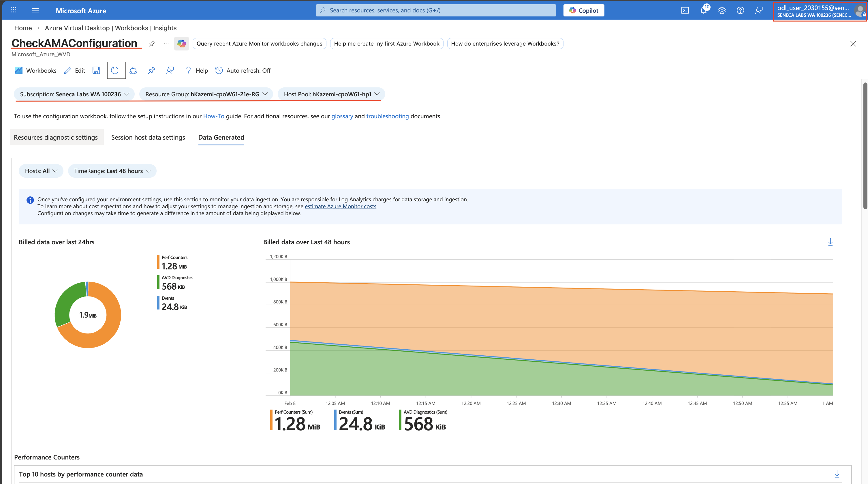Click the Copilot icon beside the workbook title

click(182, 44)
